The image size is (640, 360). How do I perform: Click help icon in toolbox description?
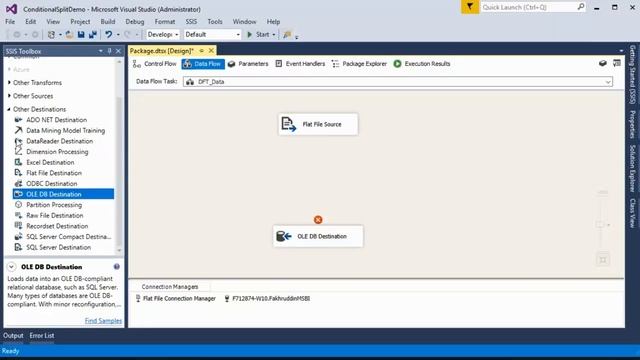click(117, 267)
